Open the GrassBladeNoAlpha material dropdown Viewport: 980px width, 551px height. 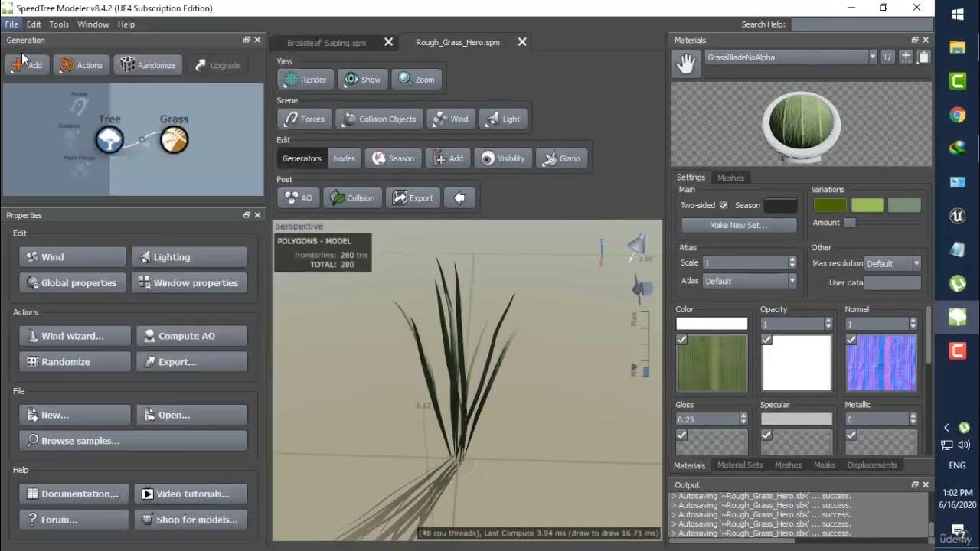tap(791, 57)
